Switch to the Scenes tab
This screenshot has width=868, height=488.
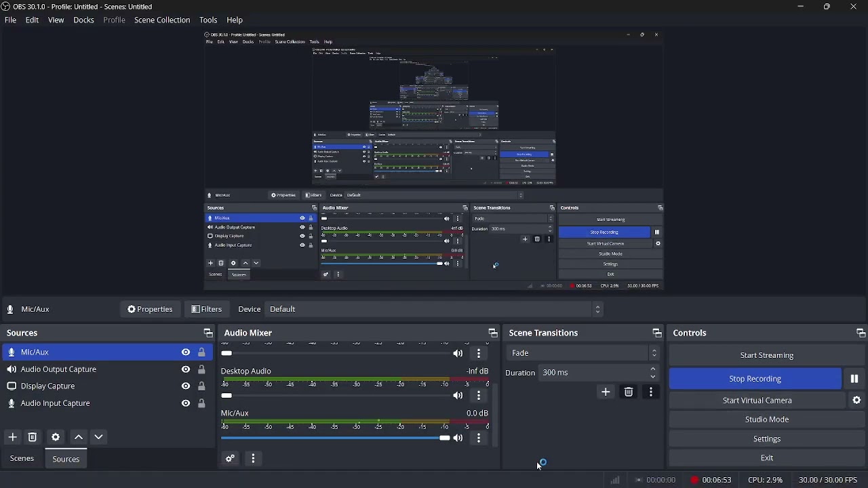(x=22, y=460)
